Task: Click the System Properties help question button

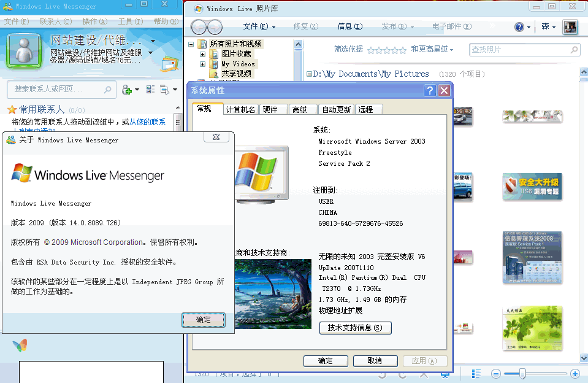Action: [430, 91]
